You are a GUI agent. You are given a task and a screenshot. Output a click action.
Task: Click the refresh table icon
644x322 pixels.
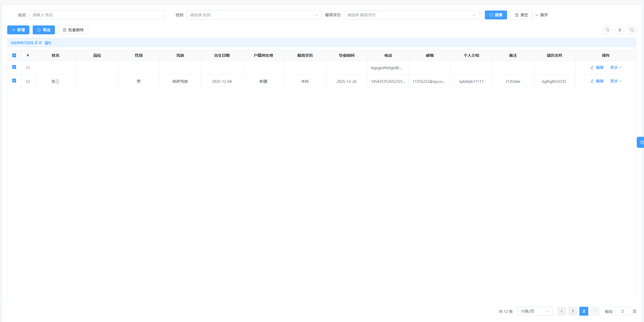pos(607,30)
